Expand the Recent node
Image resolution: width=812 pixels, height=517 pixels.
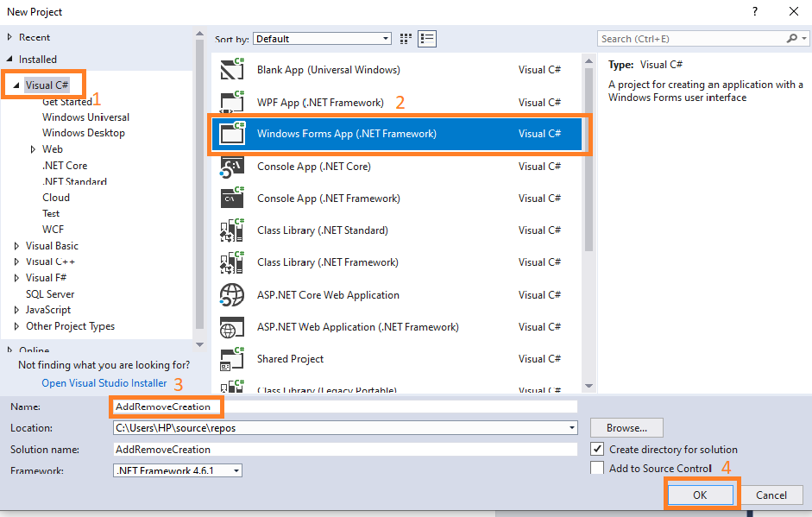[9, 37]
